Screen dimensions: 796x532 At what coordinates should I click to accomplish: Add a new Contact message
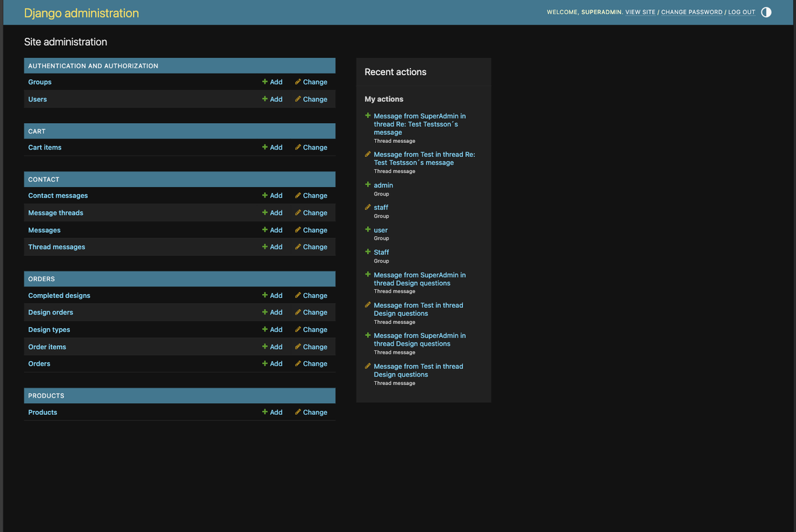click(x=272, y=196)
